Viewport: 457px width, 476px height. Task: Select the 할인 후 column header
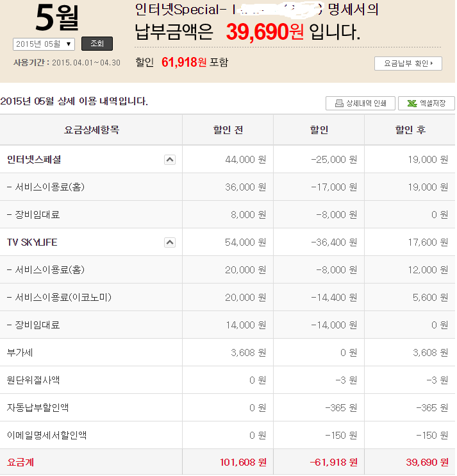pos(410,130)
